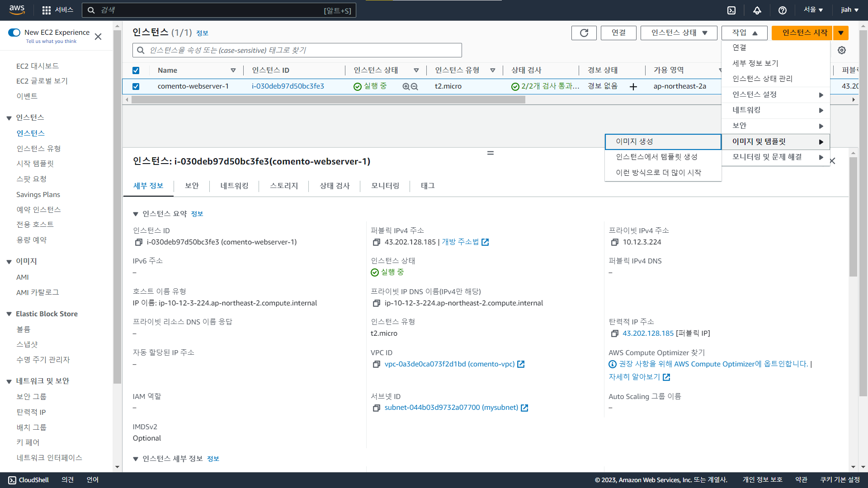The image size is (868, 488).
Task: Copy public IPv4 address 43.202.128.185
Action: click(376, 242)
